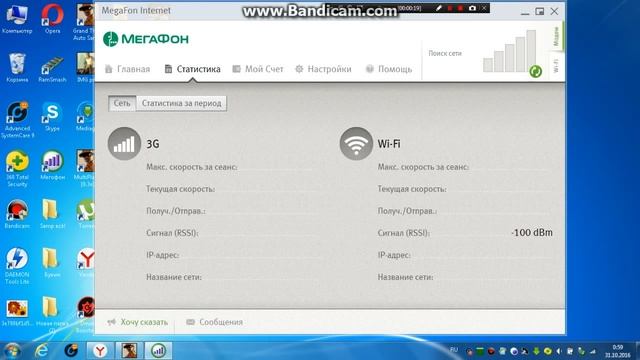The width and height of the screenshot is (640, 360).
Task: Click the МегаФон logo
Action: pos(146,39)
